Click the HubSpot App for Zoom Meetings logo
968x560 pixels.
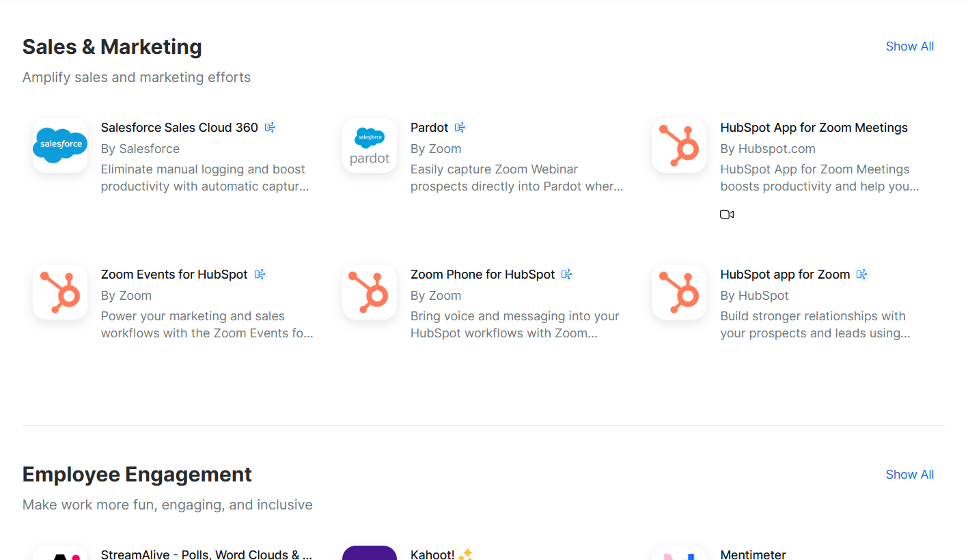click(x=678, y=145)
